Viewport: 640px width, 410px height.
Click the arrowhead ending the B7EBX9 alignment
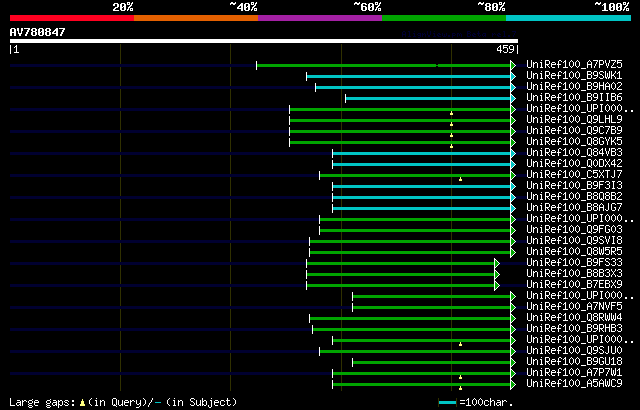(497, 286)
